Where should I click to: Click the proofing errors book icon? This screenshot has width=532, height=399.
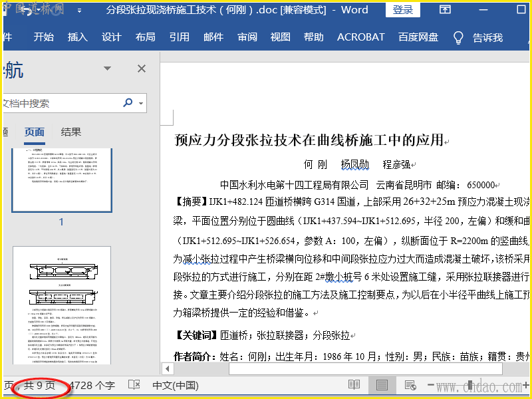click(x=134, y=385)
